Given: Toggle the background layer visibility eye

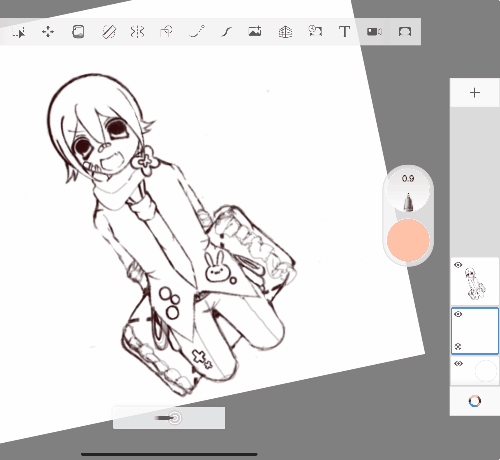Looking at the screenshot, I should click(x=458, y=363).
